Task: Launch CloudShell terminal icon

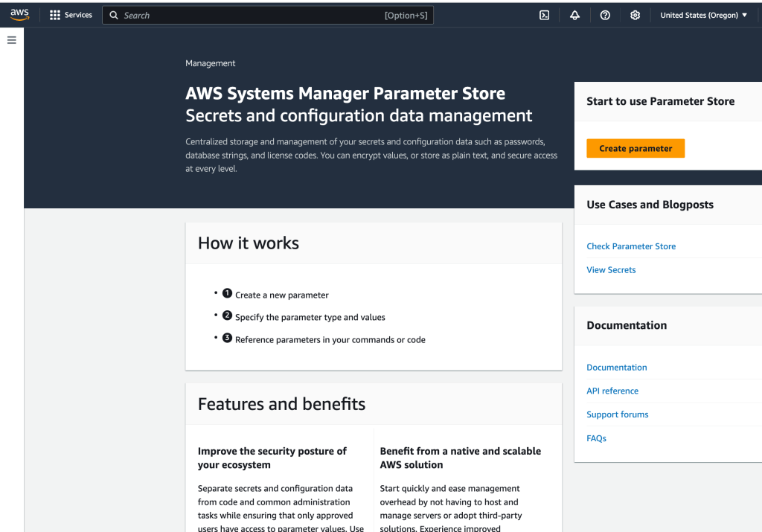Action: point(544,15)
